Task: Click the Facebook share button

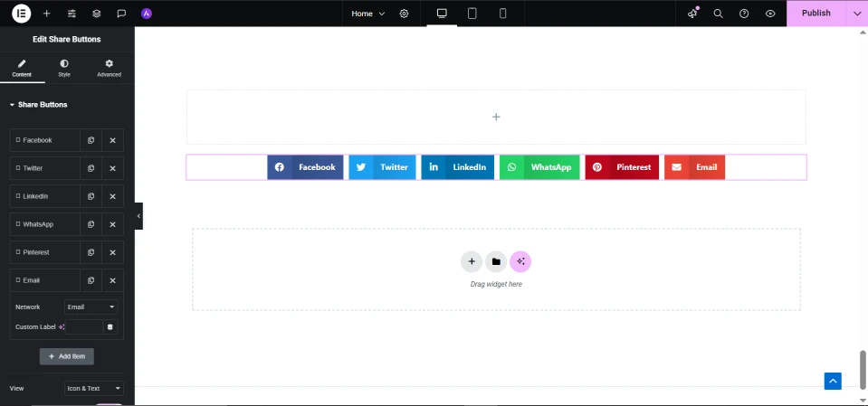Action: click(x=305, y=167)
